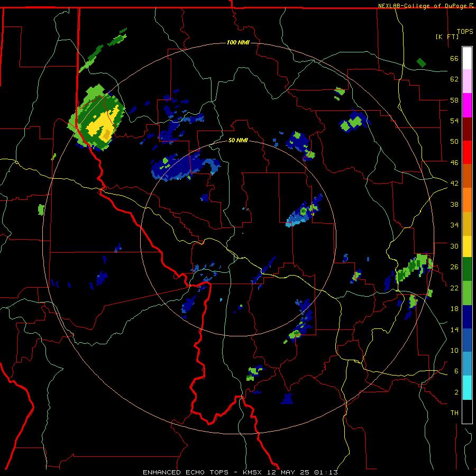The image size is (476, 476).
Task: Click the legend value 14
Action: (454, 329)
